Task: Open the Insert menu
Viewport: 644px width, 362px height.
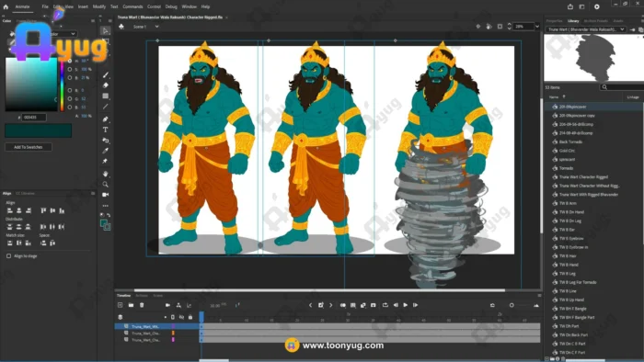Action: [83, 6]
